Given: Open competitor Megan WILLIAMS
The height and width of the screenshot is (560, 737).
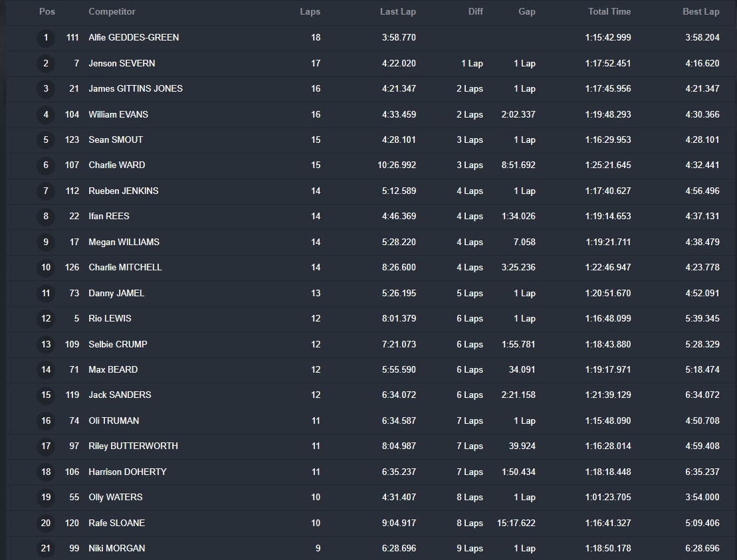Looking at the screenshot, I should [x=124, y=242].
